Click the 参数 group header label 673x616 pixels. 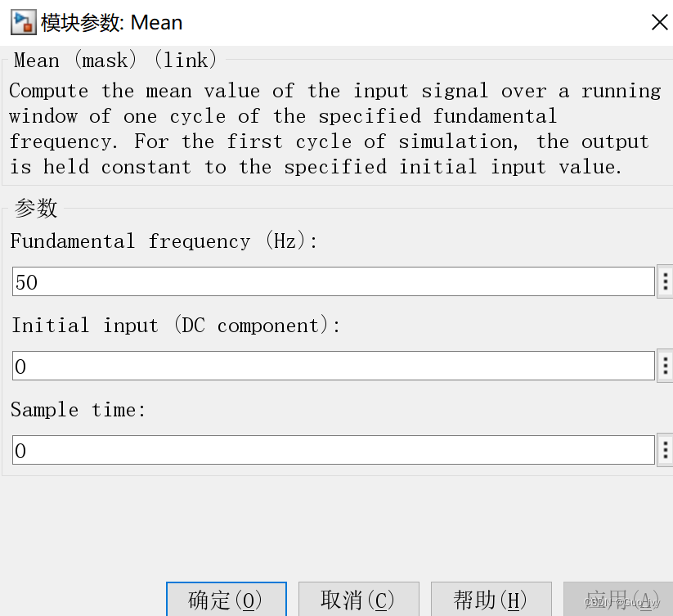tap(36, 209)
